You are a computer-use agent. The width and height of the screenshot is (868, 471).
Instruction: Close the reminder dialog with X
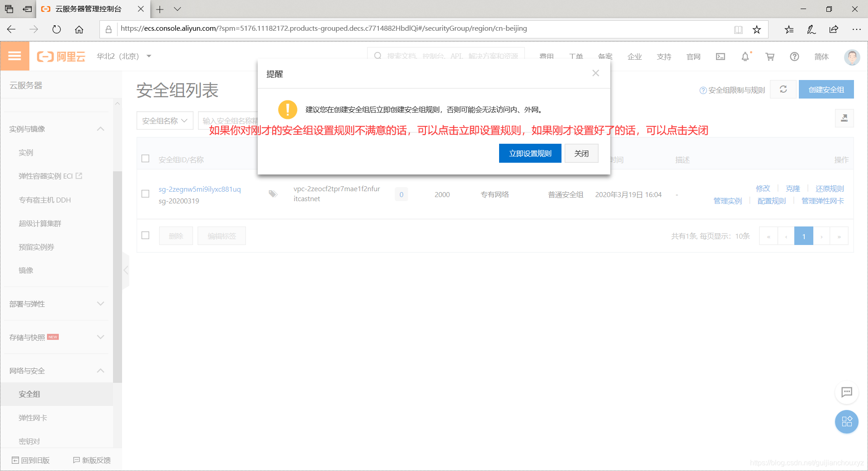596,73
